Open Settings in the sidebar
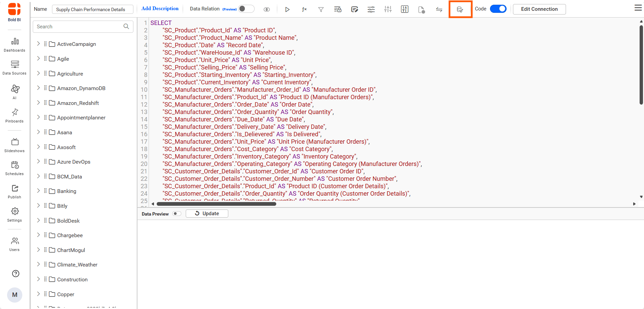This screenshot has width=644, height=309. (15, 215)
